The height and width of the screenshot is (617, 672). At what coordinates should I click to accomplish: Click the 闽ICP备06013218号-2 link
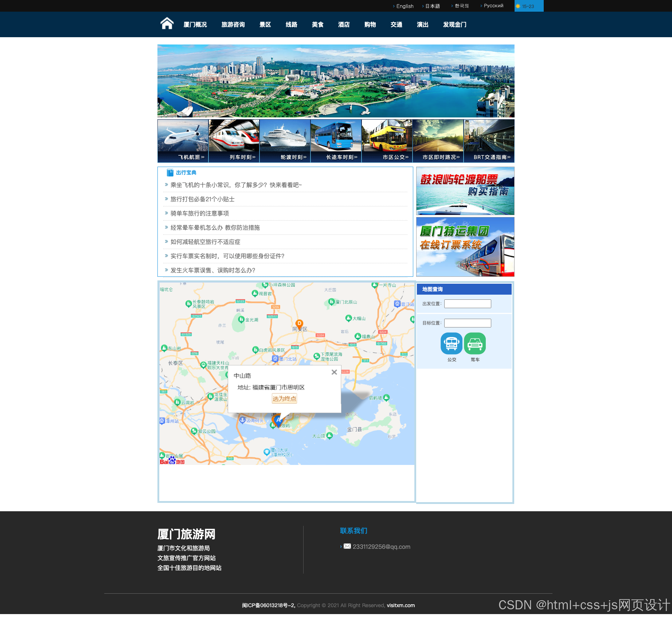[x=269, y=605]
